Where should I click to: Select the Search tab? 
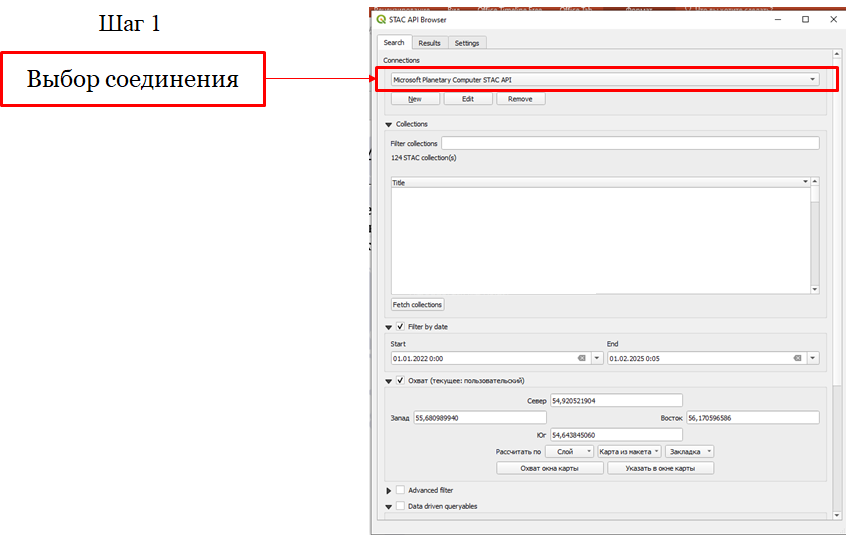[394, 43]
